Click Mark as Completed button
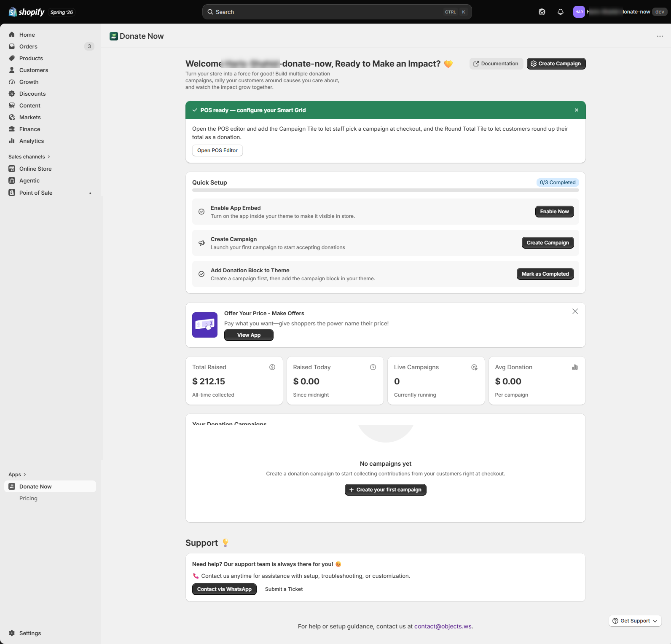 tap(545, 274)
